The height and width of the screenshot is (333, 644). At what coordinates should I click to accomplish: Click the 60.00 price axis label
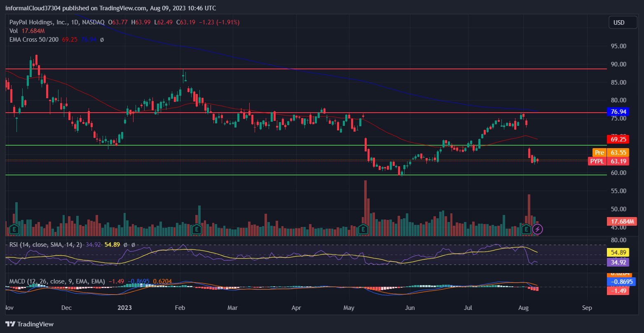point(618,172)
